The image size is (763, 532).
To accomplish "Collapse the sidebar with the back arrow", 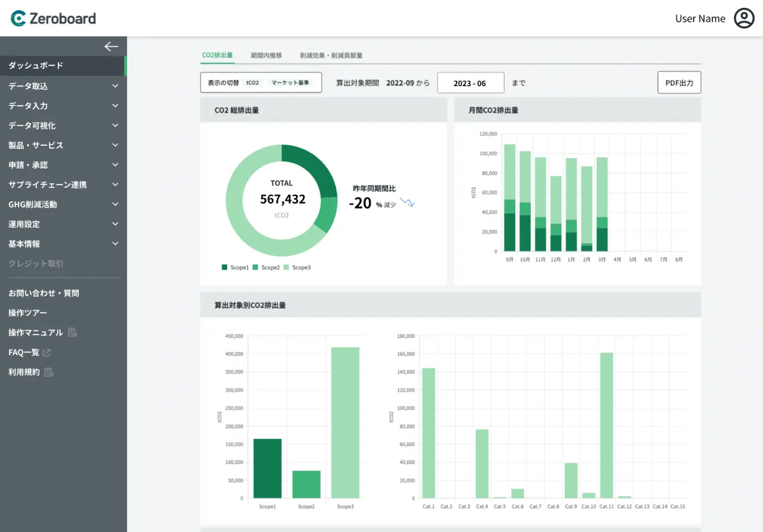I will pyautogui.click(x=111, y=47).
